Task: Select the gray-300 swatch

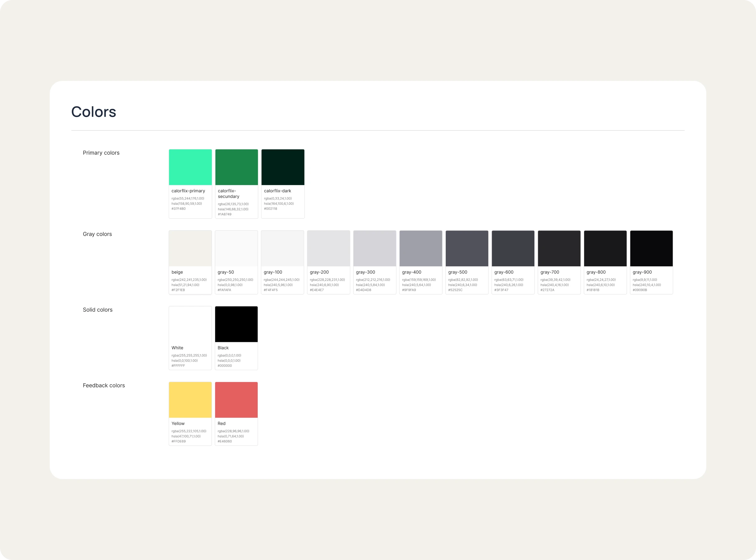Action: pyautogui.click(x=375, y=249)
